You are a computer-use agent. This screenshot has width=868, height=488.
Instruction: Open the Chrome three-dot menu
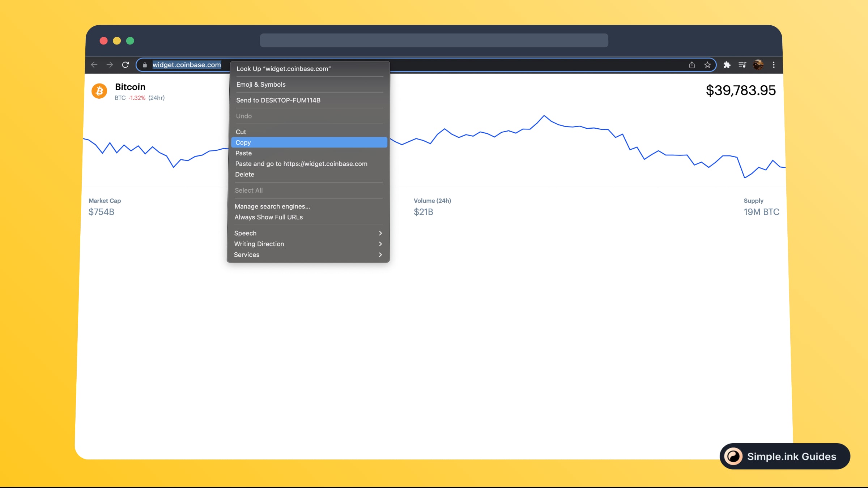tap(774, 65)
